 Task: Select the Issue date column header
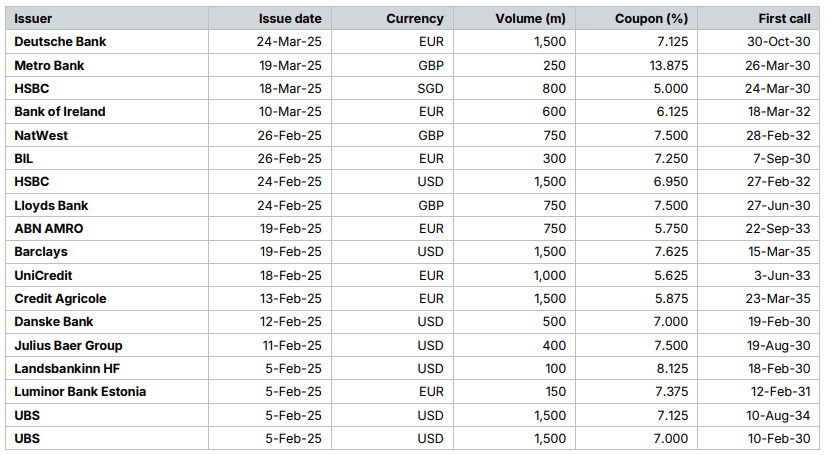coord(290,19)
